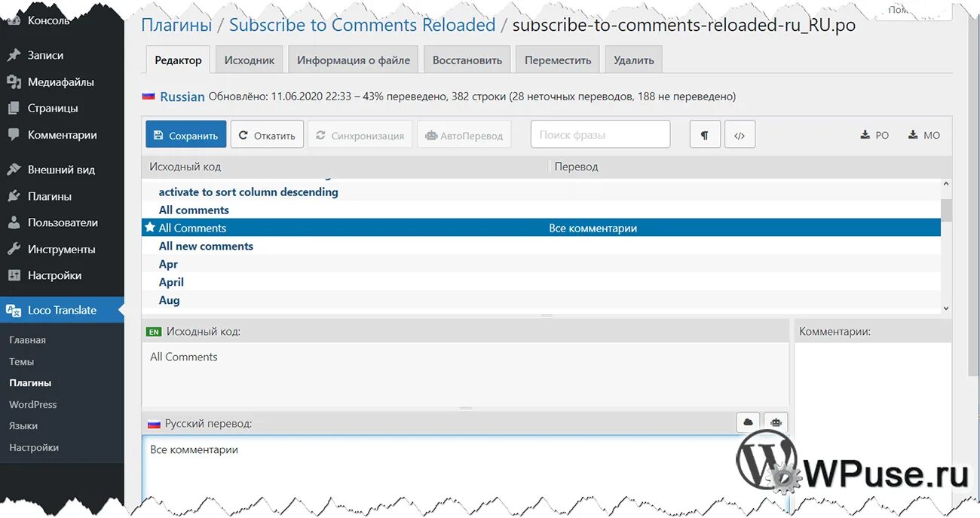Switch to the Удалить tab
This screenshot has width=980, height=518.
[634, 60]
